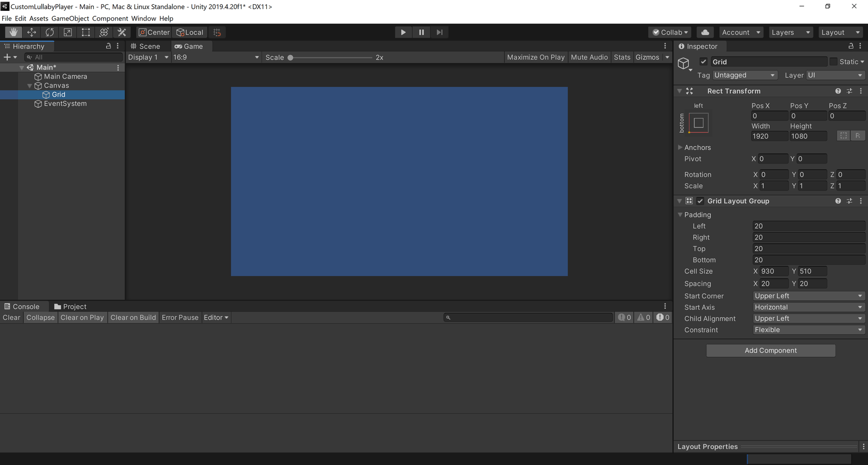
Task: Open Grid Layout Group preset icon
Action: point(850,201)
